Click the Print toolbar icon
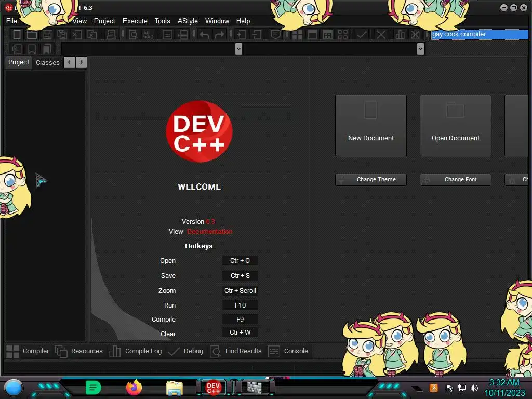Screen dimensions: 532x399 click(x=111, y=35)
